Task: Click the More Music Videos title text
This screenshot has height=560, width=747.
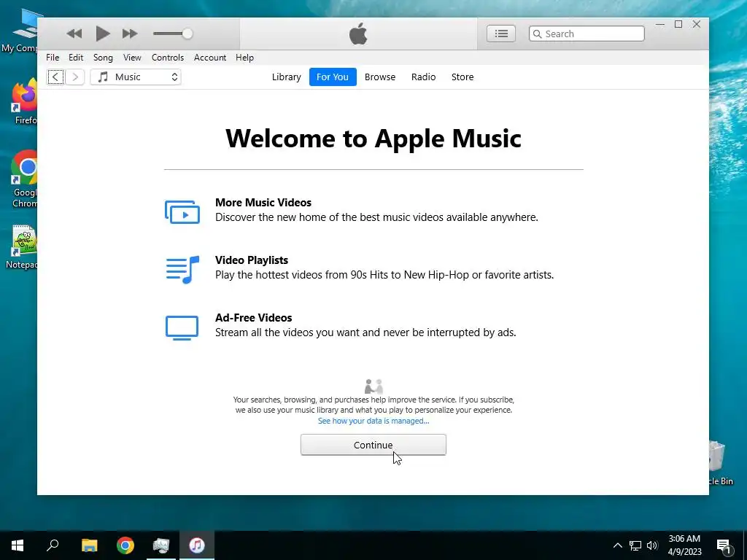Action: point(263,203)
